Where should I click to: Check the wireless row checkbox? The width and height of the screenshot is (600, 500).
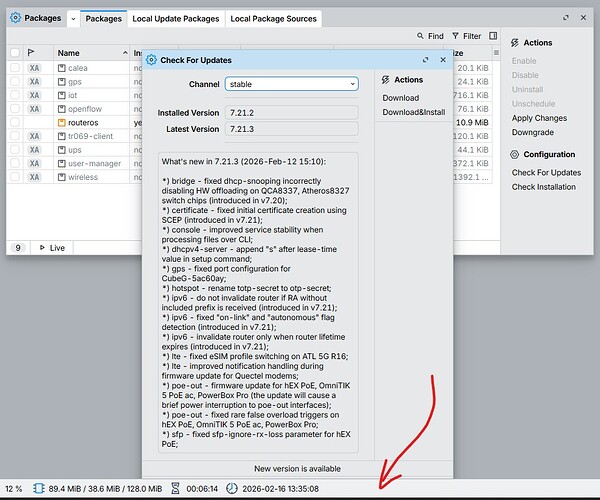(x=15, y=177)
